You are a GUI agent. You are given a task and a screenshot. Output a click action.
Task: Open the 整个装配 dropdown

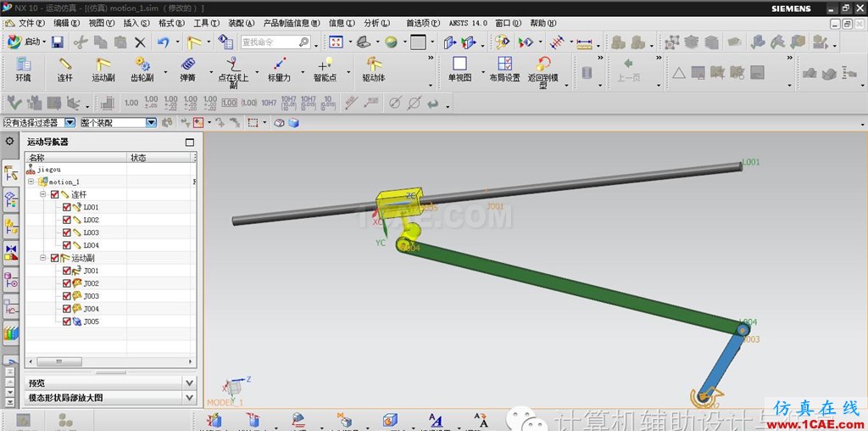point(151,123)
